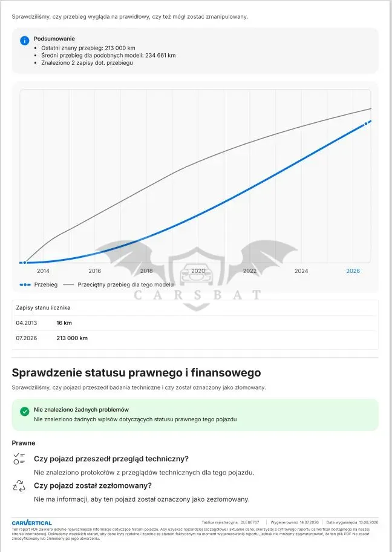This screenshot has width=392, height=552.
Task: Select the 07.2026 213 000 km odometer row
Action: (x=195, y=338)
